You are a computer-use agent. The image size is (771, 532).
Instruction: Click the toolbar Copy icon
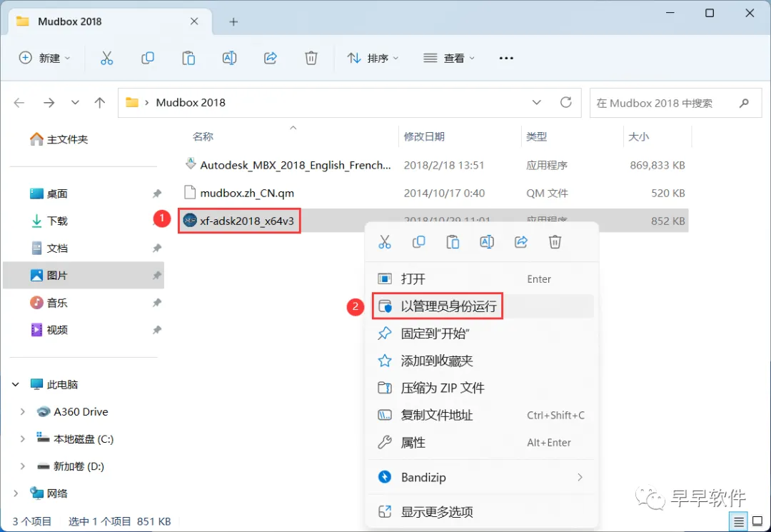point(148,58)
